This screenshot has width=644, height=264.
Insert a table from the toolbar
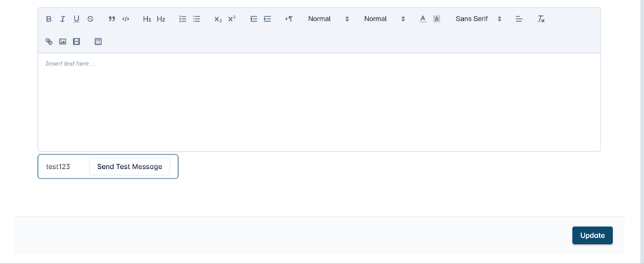click(98, 41)
